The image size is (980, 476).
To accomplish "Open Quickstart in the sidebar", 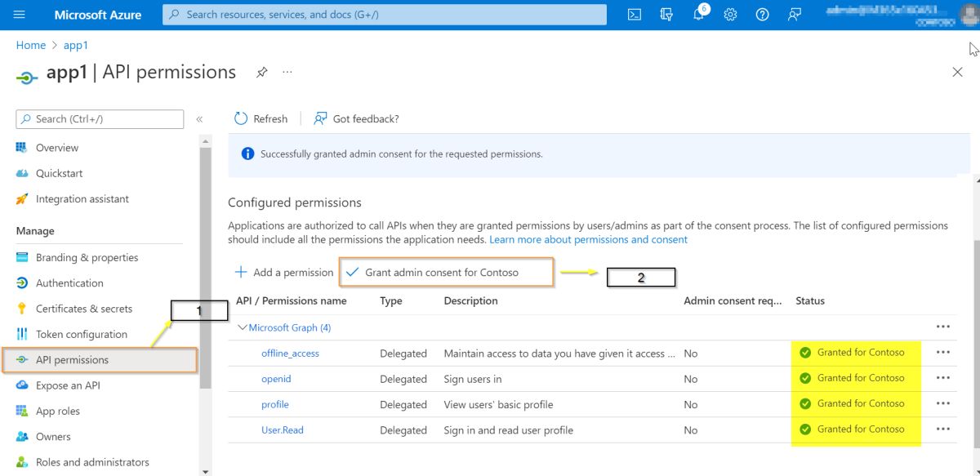I will (x=59, y=173).
